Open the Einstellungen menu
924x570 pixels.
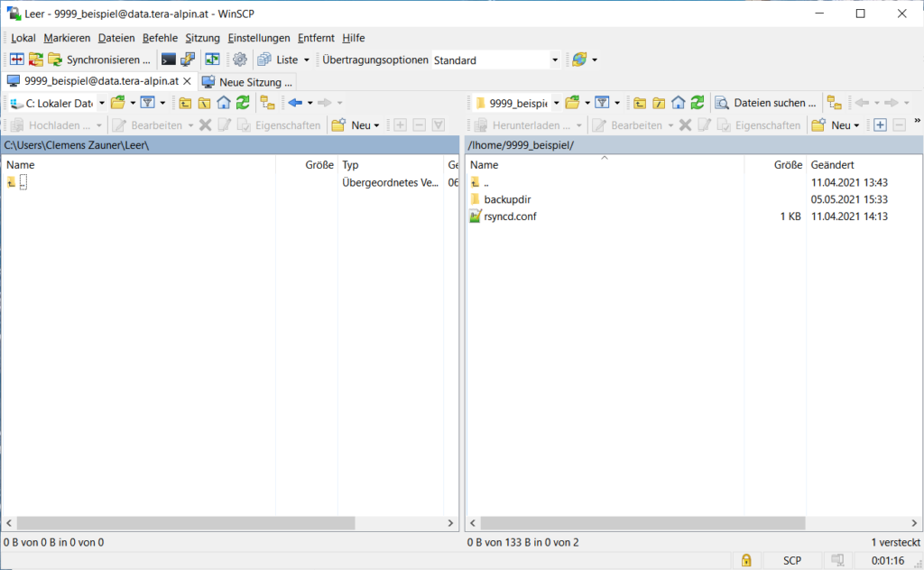pos(259,38)
